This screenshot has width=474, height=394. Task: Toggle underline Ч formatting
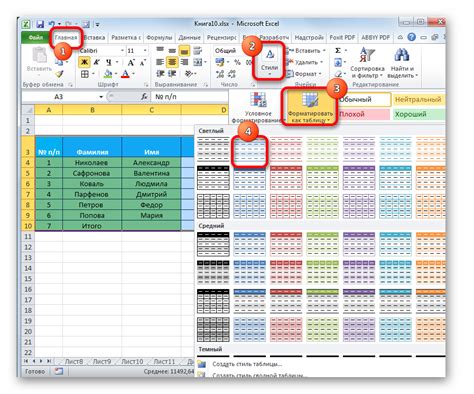(x=108, y=62)
